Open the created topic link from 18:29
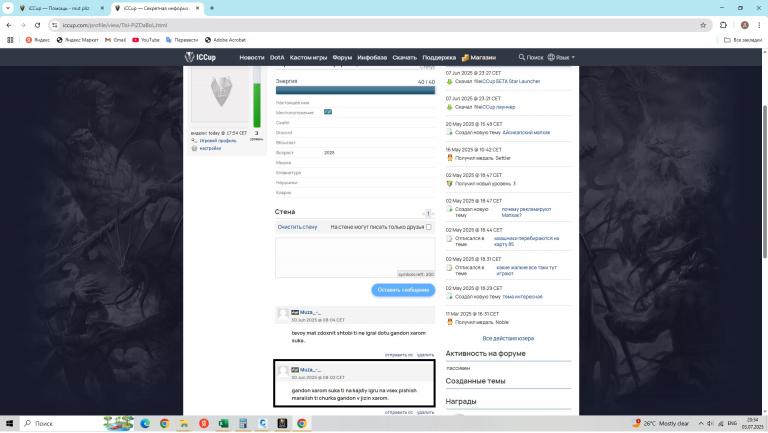 click(522, 297)
